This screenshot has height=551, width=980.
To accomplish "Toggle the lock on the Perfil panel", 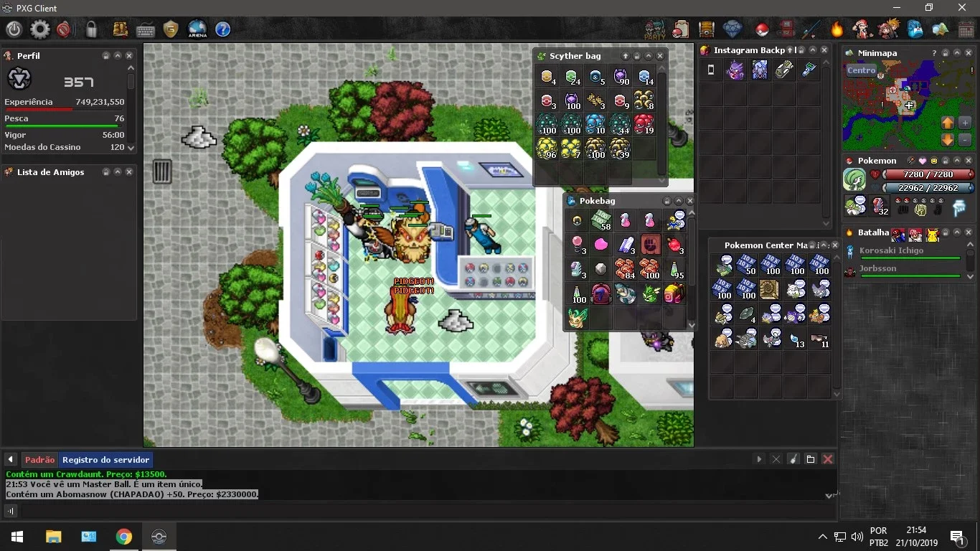I will click(x=106, y=55).
